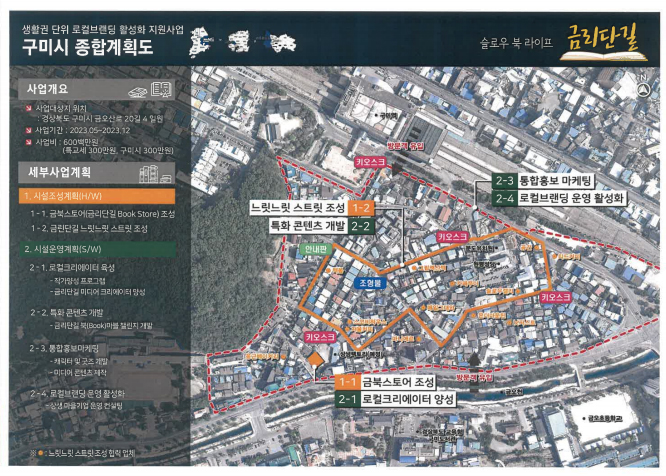Image resolution: width=666 pixels, height=476 pixels.
Task: Select the green 2. 시설운영계획(S/W) bar
Action: (98, 249)
